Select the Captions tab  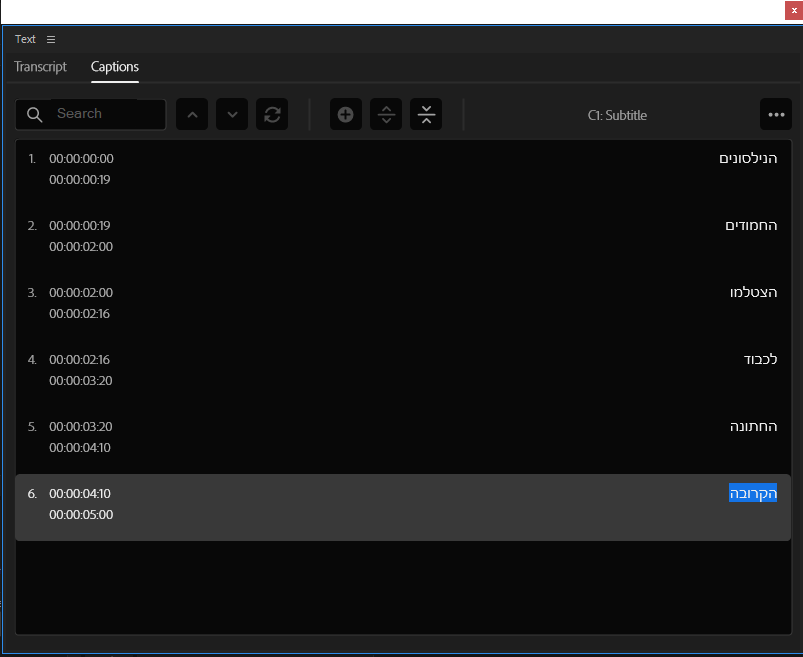point(114,67)
